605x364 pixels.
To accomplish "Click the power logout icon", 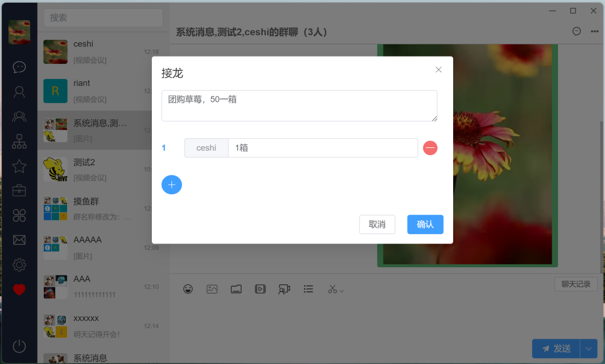I will click(x=19, y=346).
